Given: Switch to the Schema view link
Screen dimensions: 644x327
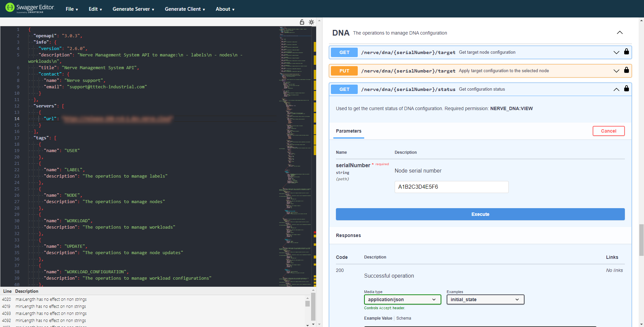Looking at the screenshot, I should click(x=403, y=318).
